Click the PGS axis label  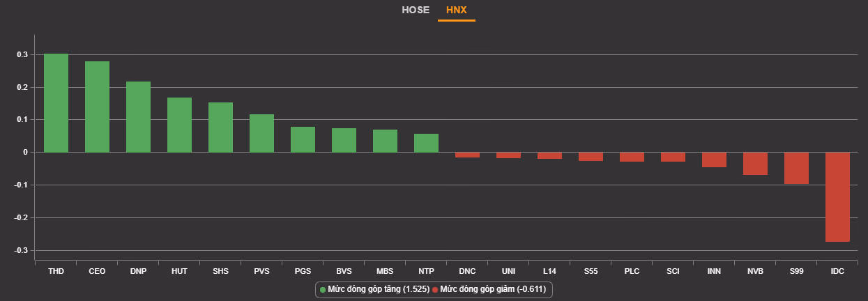point(303,271)
